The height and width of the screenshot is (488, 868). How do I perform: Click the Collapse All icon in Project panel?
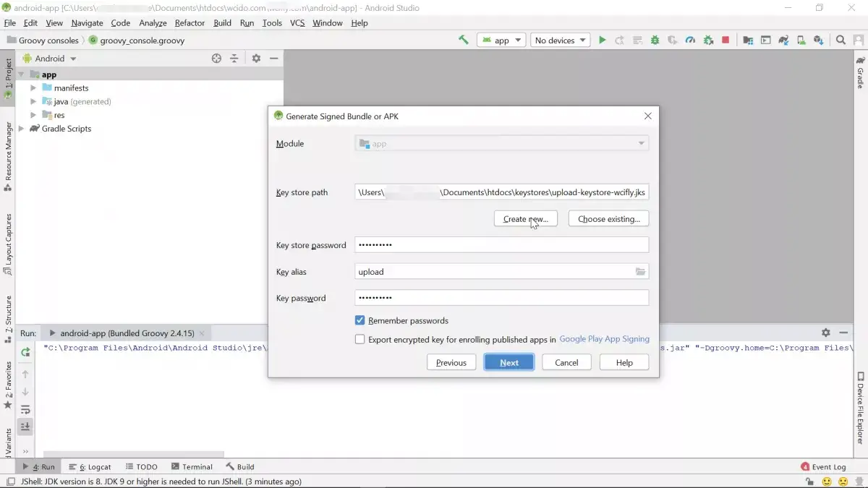pos(234,59)
